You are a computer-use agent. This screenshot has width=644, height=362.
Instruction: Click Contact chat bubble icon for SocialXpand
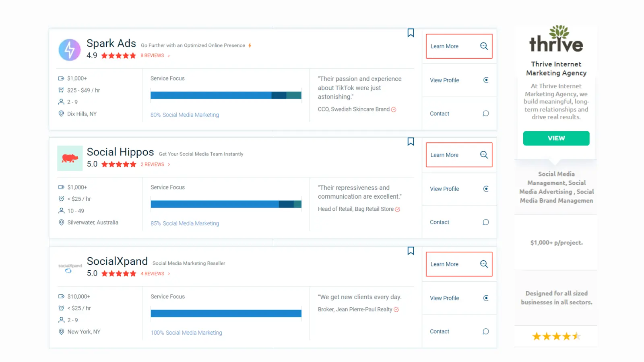[x=486, y=331]
